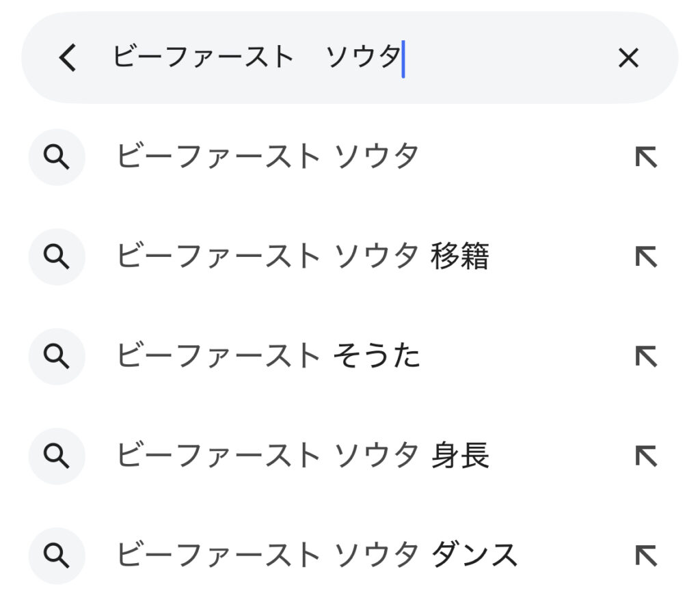Click magnifier icon beside ソウタ 身長 suggestion
700x604 pixels.
coord(57,456)
